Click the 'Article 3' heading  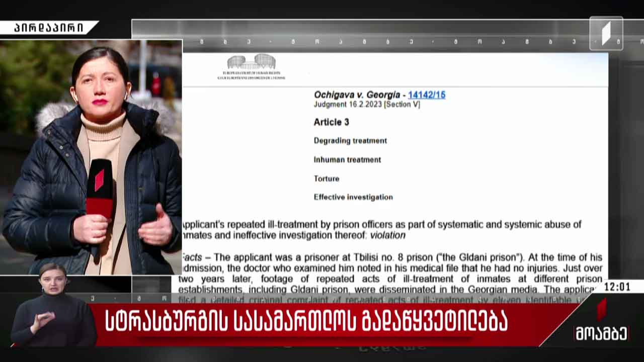(x=331, y=122)
